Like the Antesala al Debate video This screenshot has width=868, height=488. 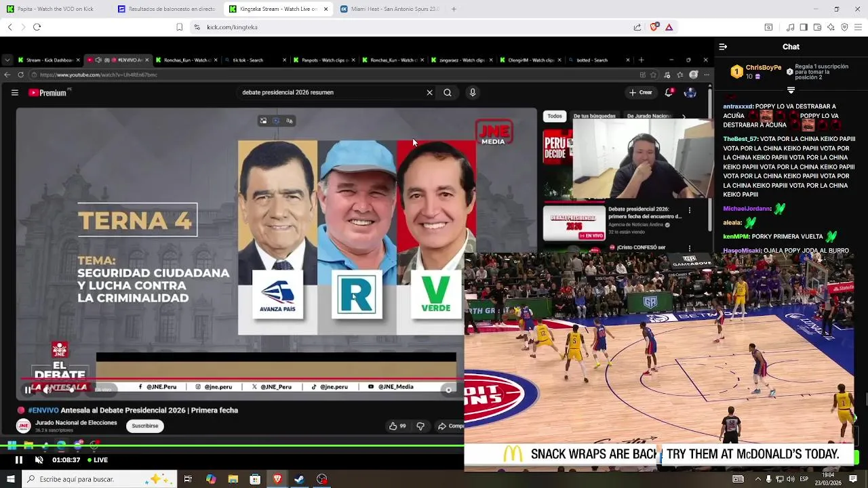397,426
